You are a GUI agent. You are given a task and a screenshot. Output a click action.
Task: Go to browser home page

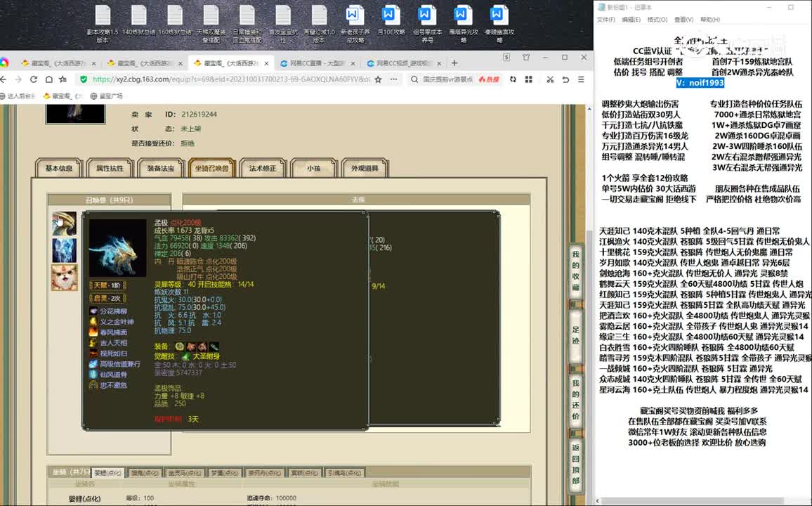click(48, 79)
